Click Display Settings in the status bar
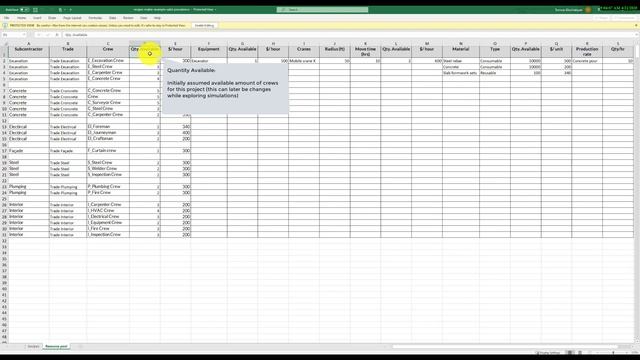Image resolution: width=640 pixels, height=360 pixels. click(548, 353)
